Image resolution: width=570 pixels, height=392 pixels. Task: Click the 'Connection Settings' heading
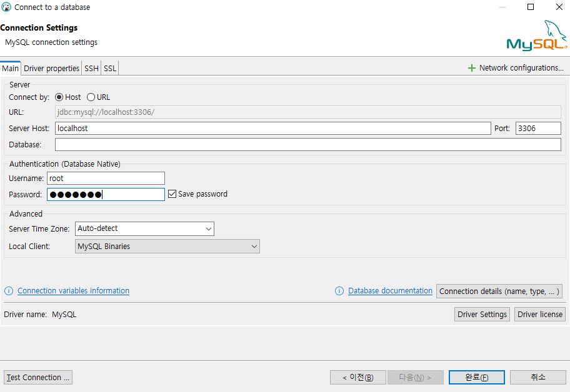[39, 28]
